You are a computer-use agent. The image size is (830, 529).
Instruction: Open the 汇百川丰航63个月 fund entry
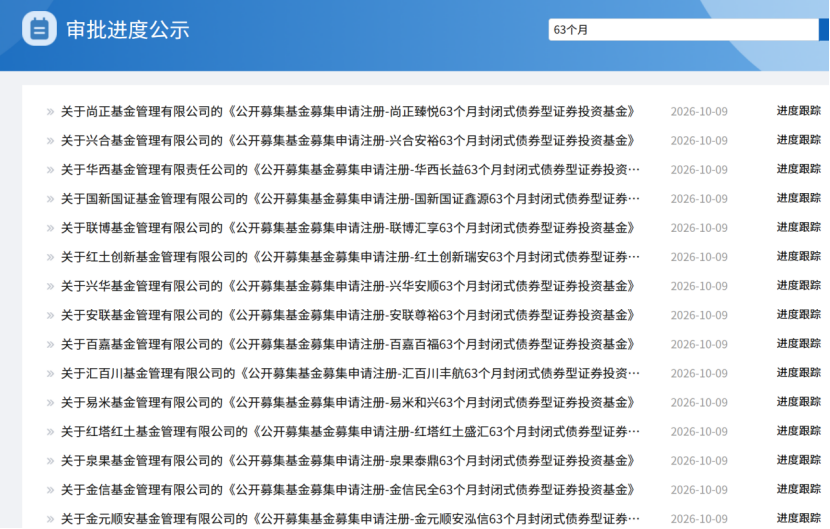point(350,374)
